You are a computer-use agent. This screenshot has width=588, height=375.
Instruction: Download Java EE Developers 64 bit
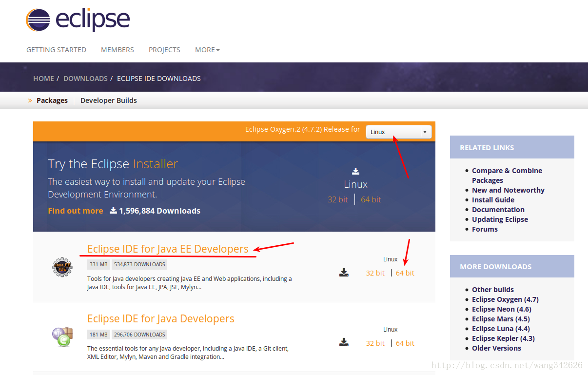point(405,273)
